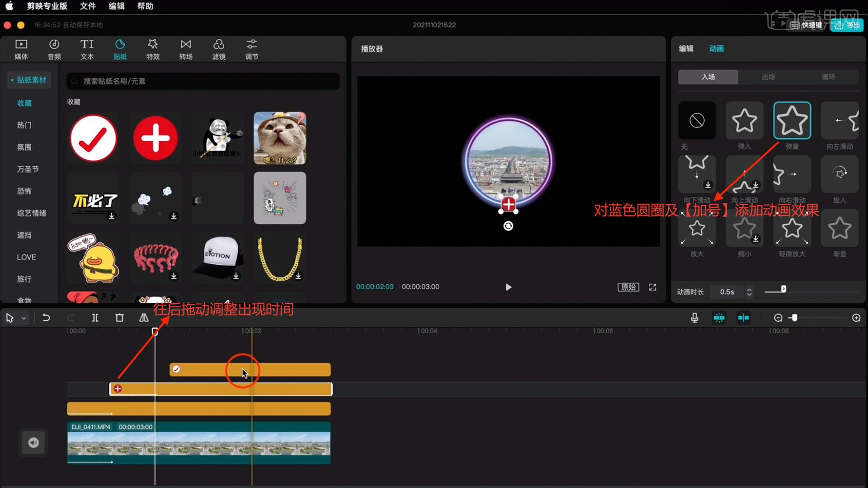Select the split clip tool

pyautogui.click(x=95, y=318)
